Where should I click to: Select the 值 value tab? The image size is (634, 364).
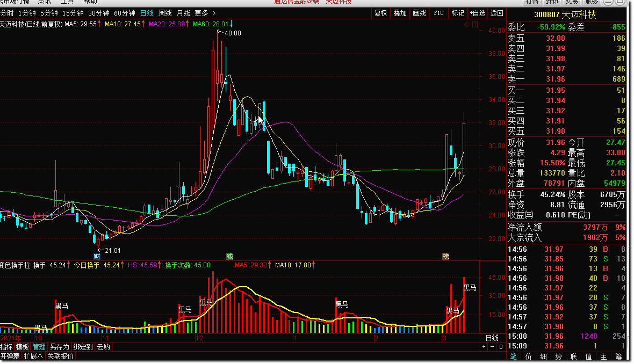pos(588,356)
